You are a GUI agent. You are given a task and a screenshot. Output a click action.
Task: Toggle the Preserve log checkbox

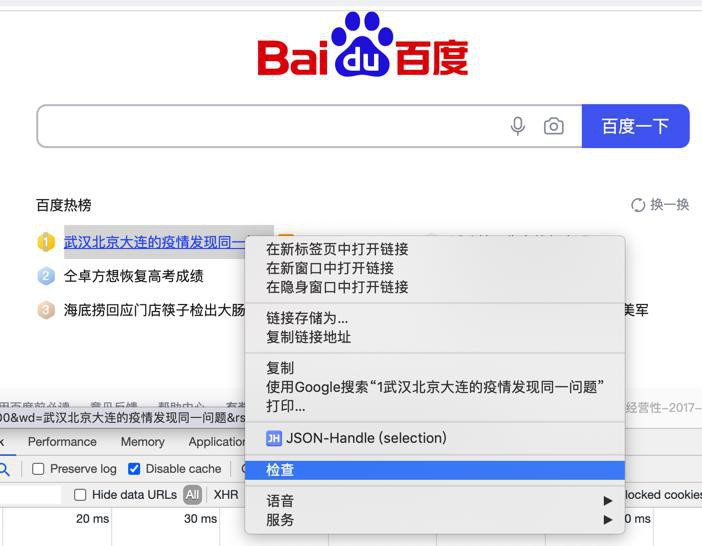(x=39, y=469)
